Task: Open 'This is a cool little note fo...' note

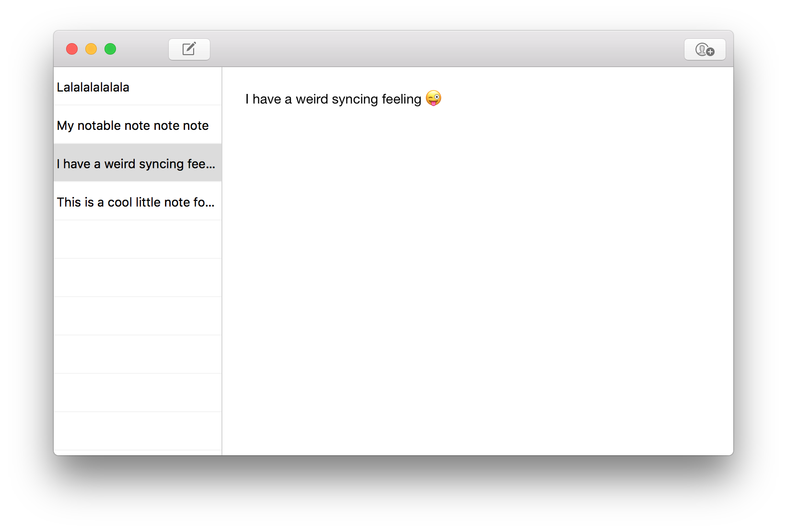Action: (138, 202)
